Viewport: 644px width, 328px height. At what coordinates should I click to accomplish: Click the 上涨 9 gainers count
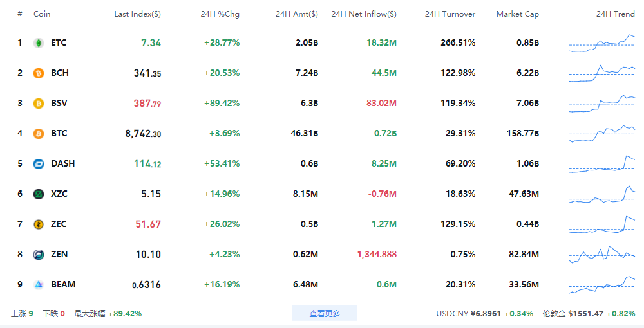[22, 314]
